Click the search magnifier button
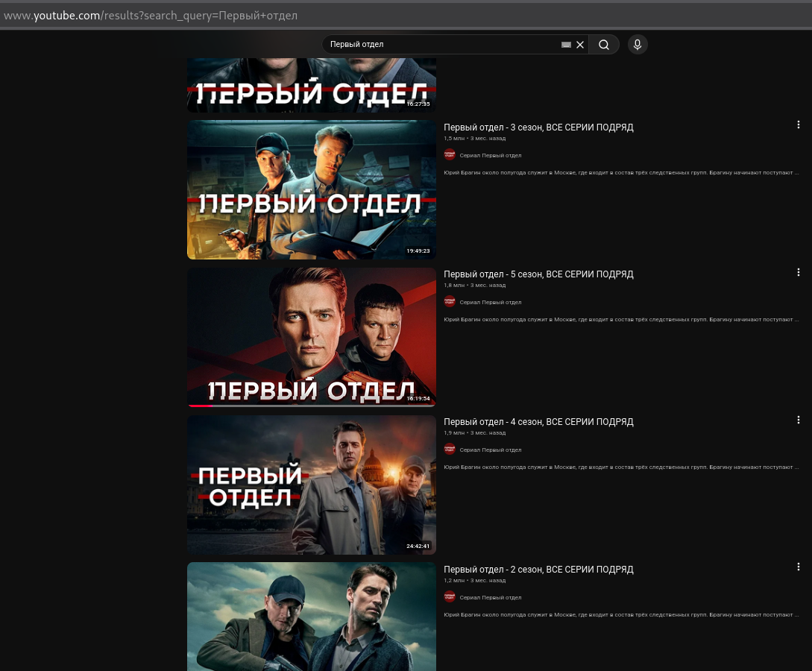 point(604,45)
